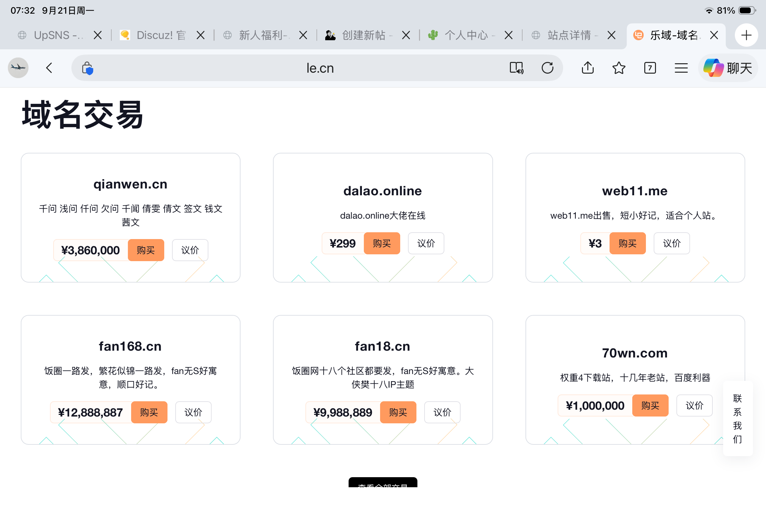Open the 联系我们 floating widget
Viewport: 766px width, 532px height.
(738, 419)
